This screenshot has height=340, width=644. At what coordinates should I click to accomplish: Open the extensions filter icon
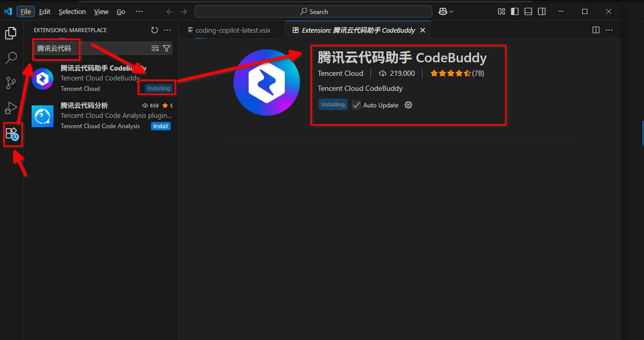[x=167, y=48]
